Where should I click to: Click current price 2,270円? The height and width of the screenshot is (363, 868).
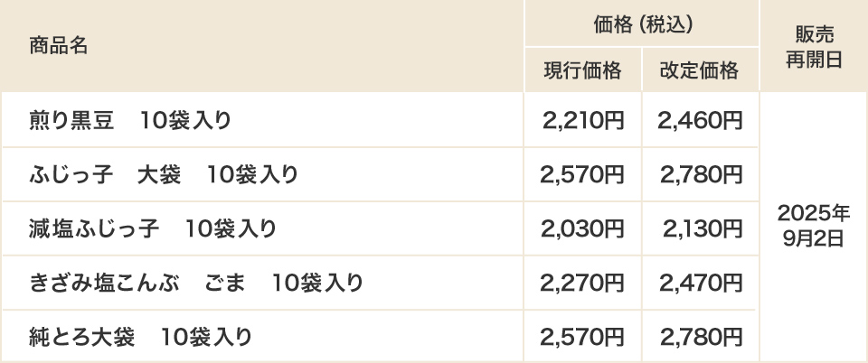pyautogui.click(x=582, y=283)
